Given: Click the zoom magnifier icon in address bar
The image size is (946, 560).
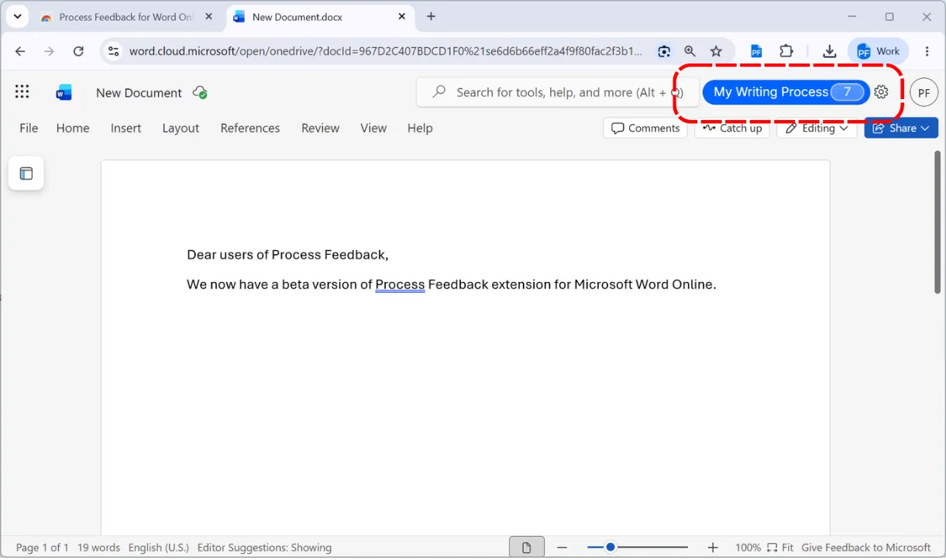Looking at the screenshot, I should [x=690, y=51].
